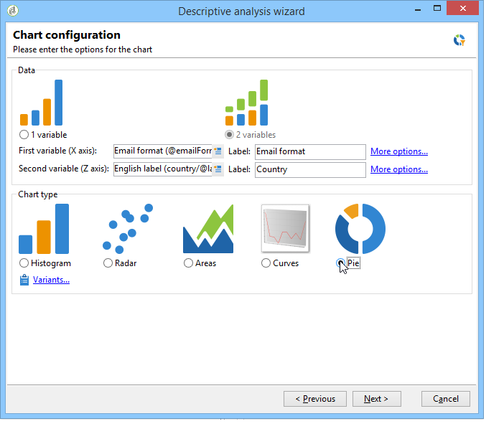Choose the Histogram radio button
Viewport: 504px width, 434px height.
coord(24,263)
